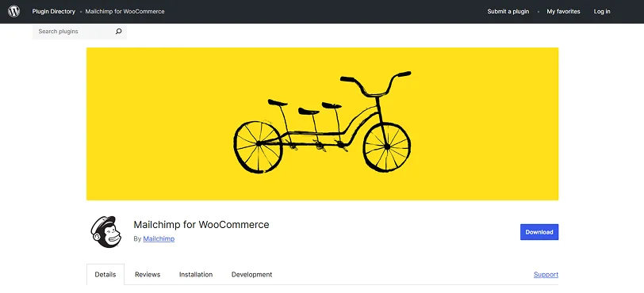Switch to the Reviews tab
This screenshot has width=644, height=293.
point(148,275)
